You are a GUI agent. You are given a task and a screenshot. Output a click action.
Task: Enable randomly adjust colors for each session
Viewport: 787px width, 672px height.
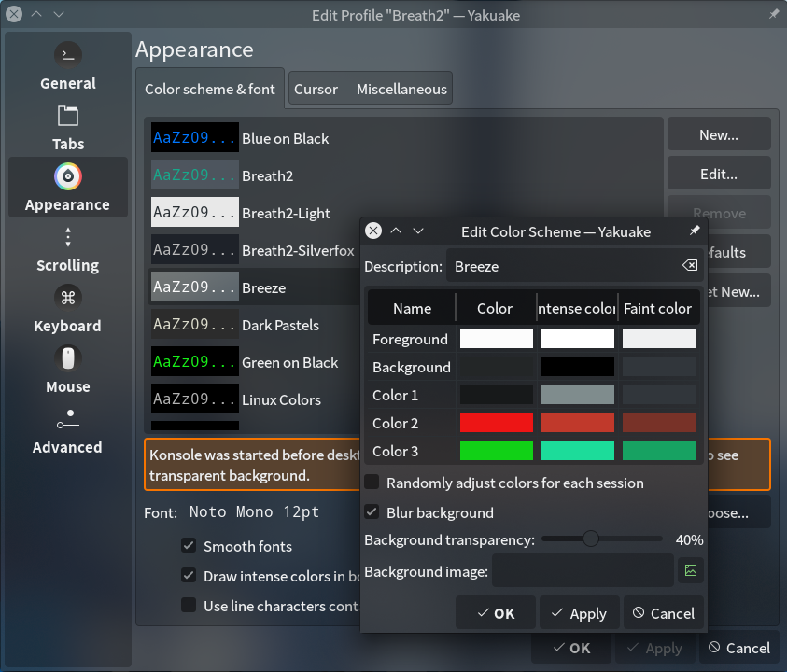click(x=372, y=483)
